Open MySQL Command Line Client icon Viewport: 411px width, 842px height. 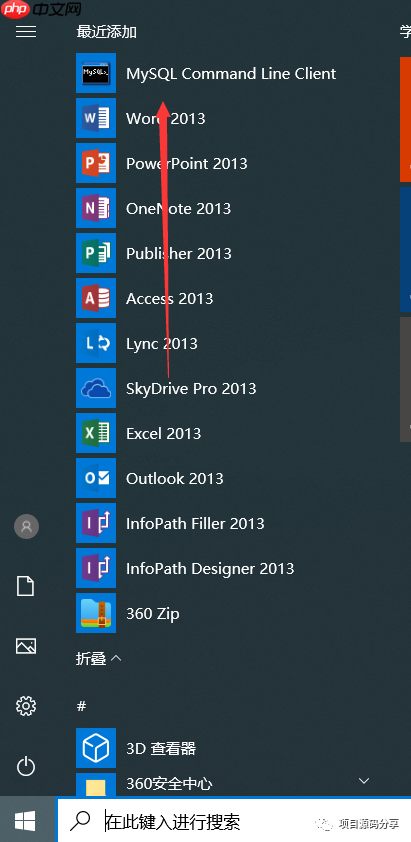click(96, 73)
